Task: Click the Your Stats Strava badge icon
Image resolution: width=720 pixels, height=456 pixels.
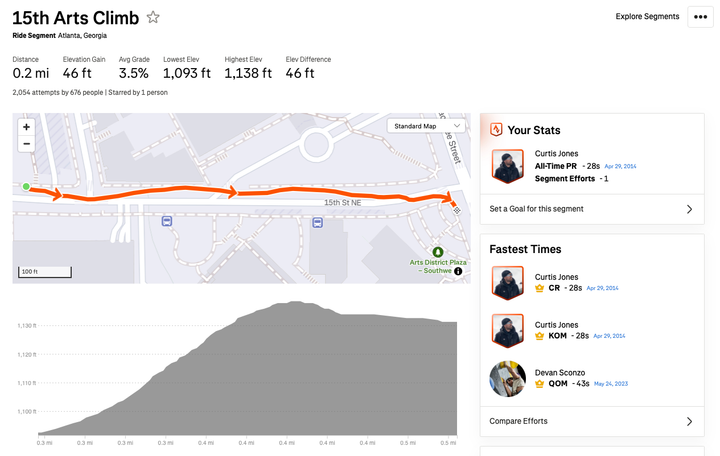Action: [x=496, y=129]
